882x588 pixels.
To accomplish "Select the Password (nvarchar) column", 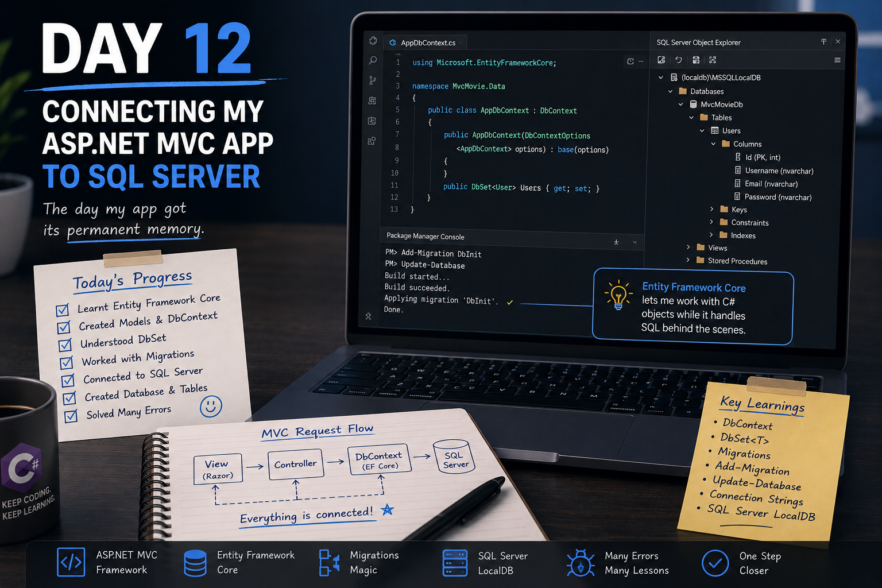I will pyautogui.click(x=773, y=197).
